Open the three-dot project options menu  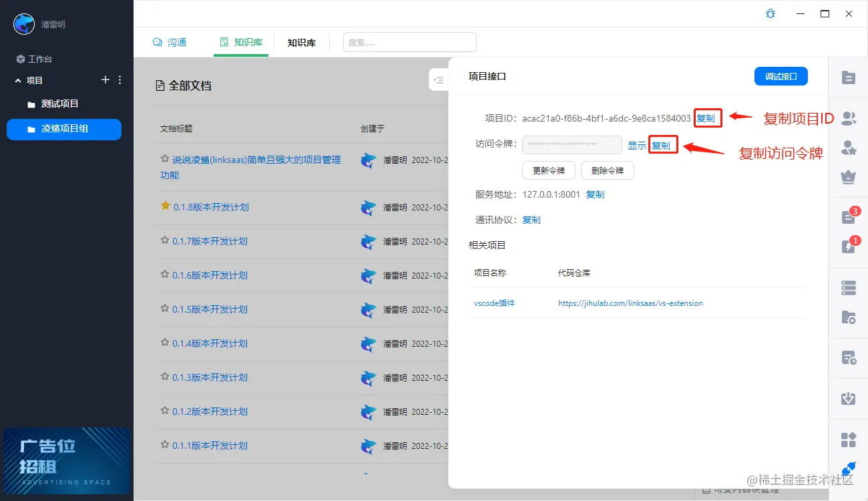click(x=120, y=80)
